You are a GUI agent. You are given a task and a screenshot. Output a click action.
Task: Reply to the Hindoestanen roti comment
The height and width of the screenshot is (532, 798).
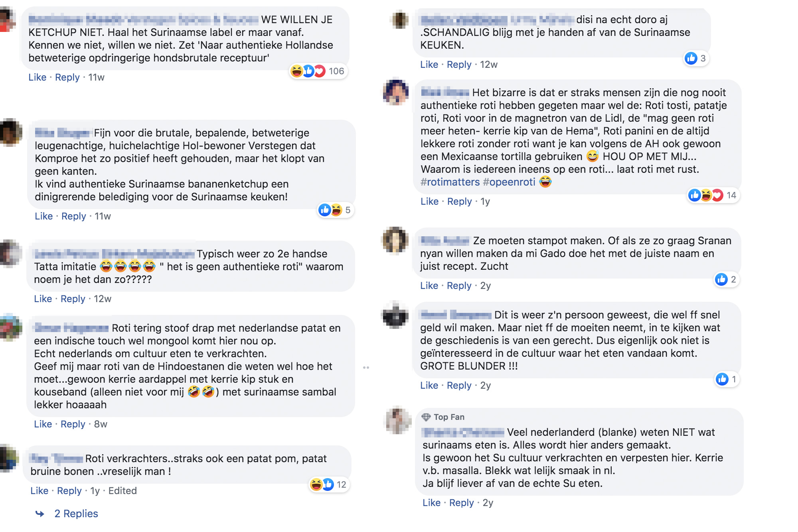(73, 424)
